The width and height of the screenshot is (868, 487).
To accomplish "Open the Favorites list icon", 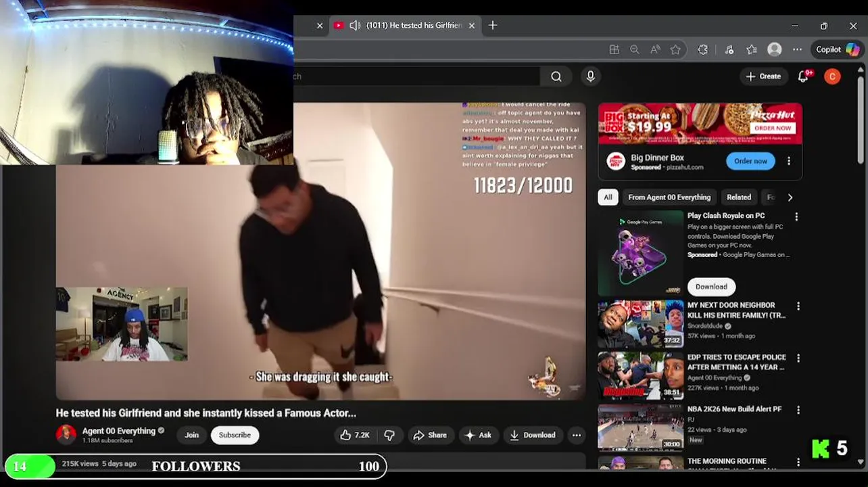I will (752, 49).
